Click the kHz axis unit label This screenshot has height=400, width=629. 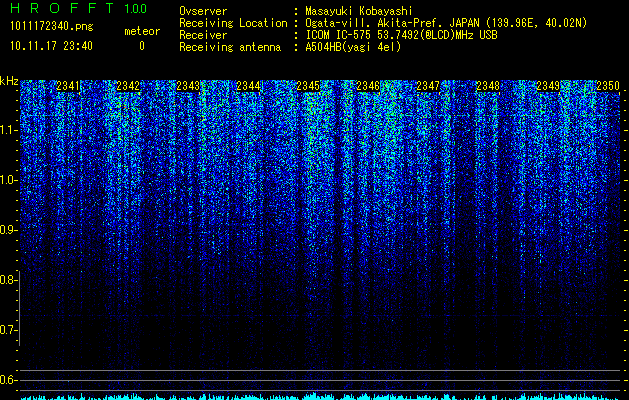pos(9,81)
